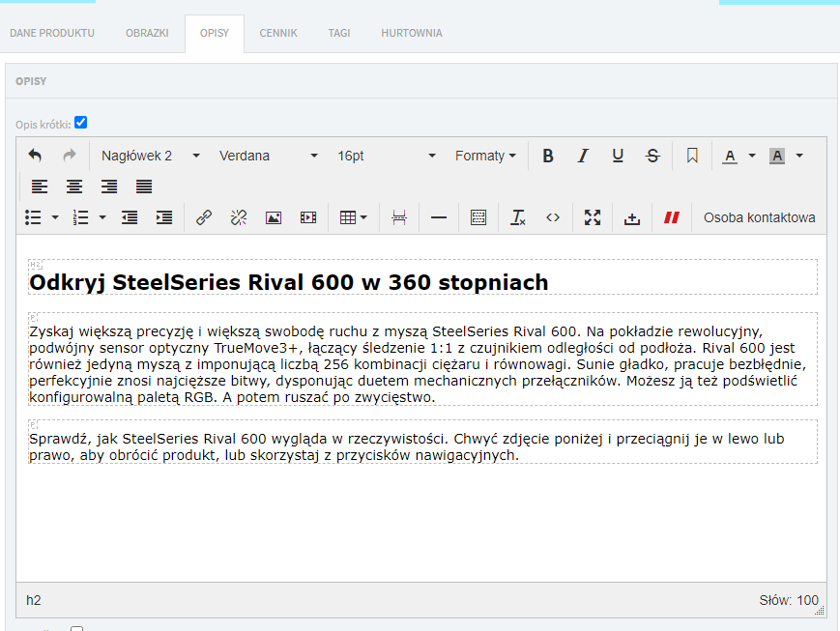The height and width of the screenshot is (631, 840).
Task: Click the Osoba kontaktowa button
Action: click(759, 217)
